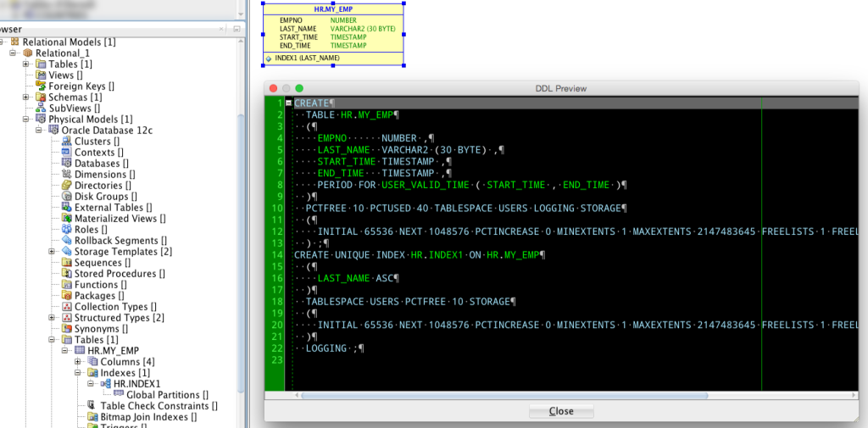
Task: Collapse the Relational_1 node
Action: (x=13, y=53)
